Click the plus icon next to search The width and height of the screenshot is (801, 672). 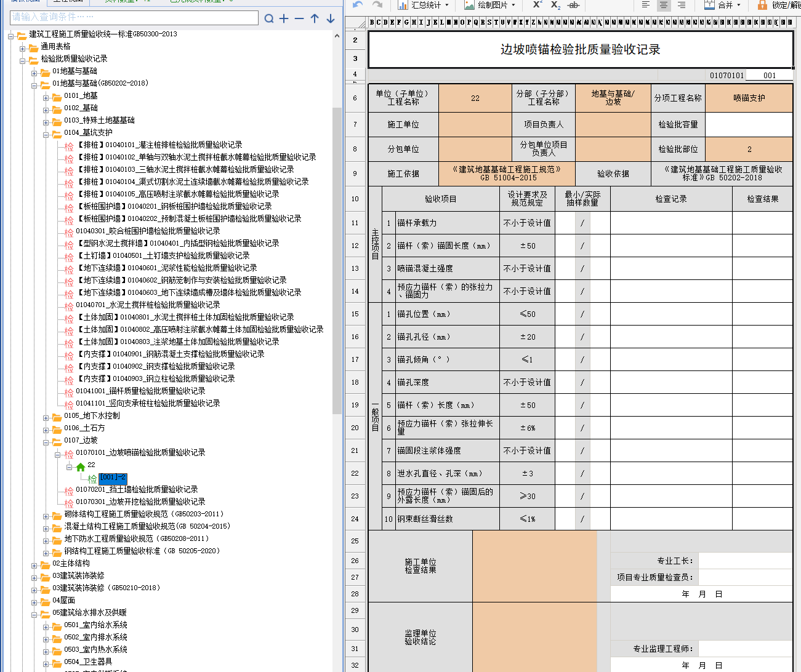click(x=284, y=18)
